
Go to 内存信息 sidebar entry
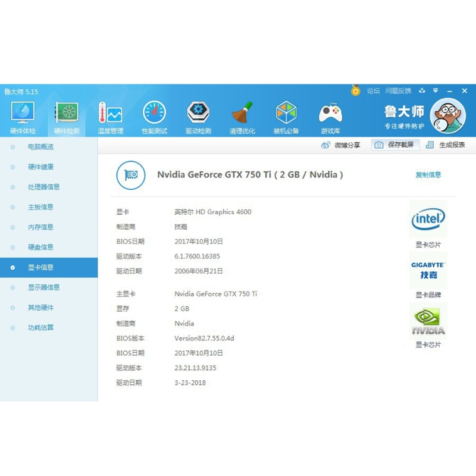click(x=40, y=227)
